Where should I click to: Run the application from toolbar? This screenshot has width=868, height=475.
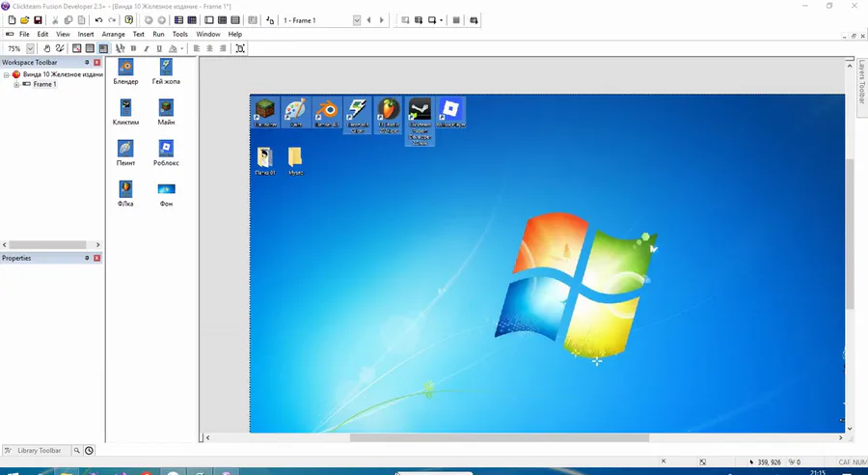click(419, 20)
